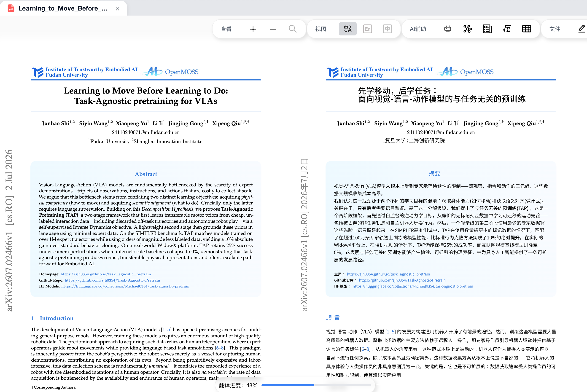Open Github仓库 link in Chinese abstract
The height and width of the screenshot is (392, 587).
[402, 280]
